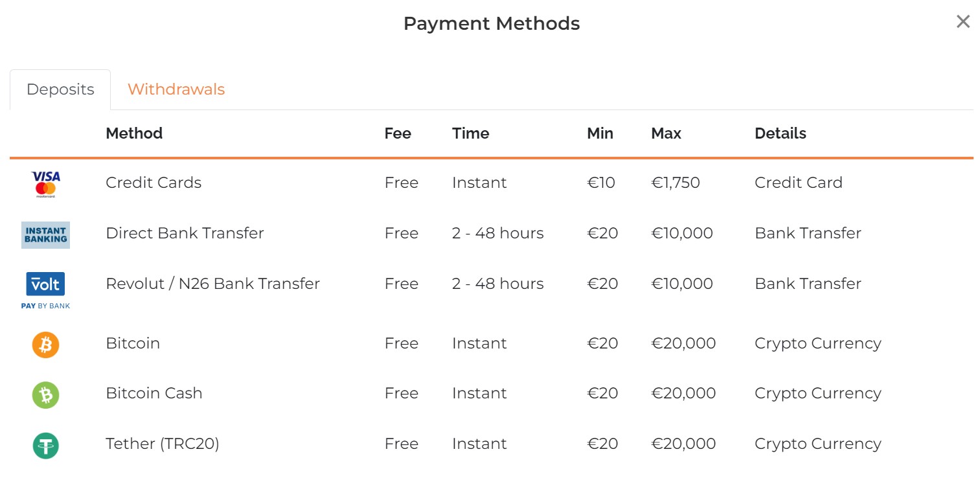Choose Tether (TRC20) method label
980x480 pixels.
(163, 444)
